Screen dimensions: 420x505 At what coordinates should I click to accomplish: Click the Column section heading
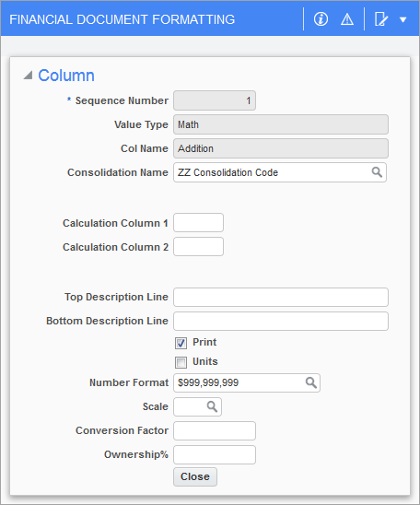(x=66, y=76)
